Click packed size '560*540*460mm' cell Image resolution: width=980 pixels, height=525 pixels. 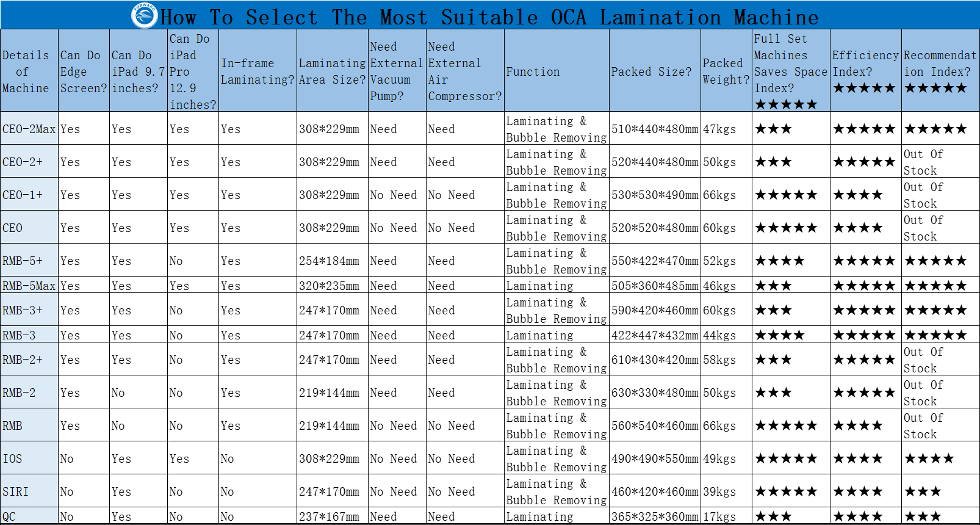coord(655,425)
